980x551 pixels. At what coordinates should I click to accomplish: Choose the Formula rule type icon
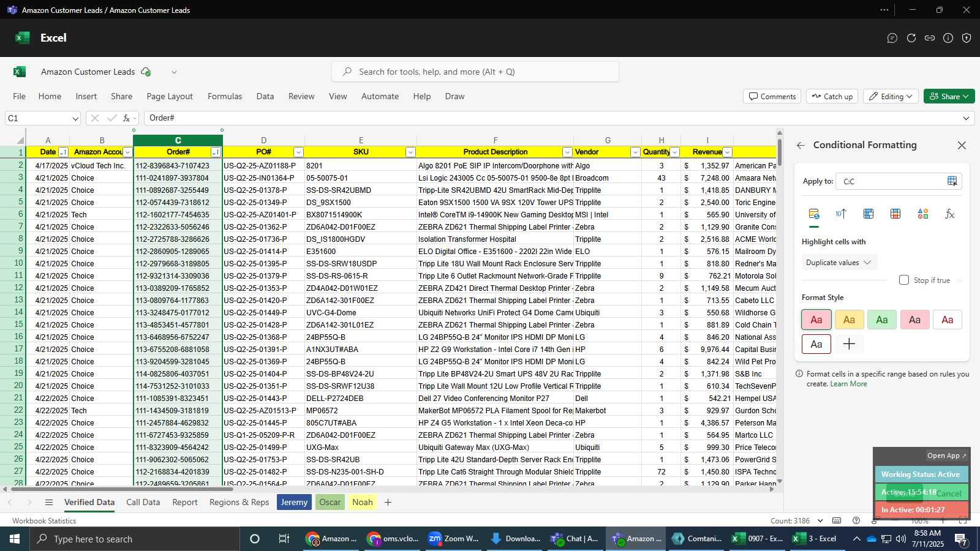(x=950, y=214)
